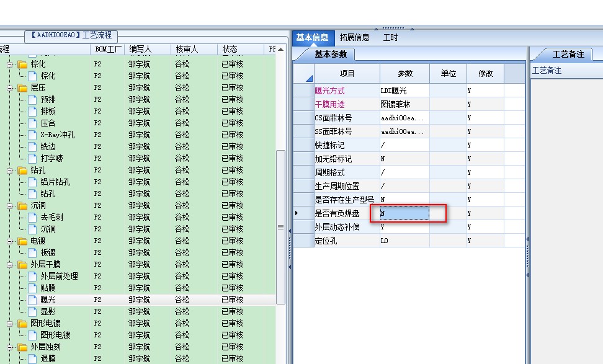The image size is (603, 364).
Task: Select the 生产周期位置 row label
Action: click(x=337, y=187)
